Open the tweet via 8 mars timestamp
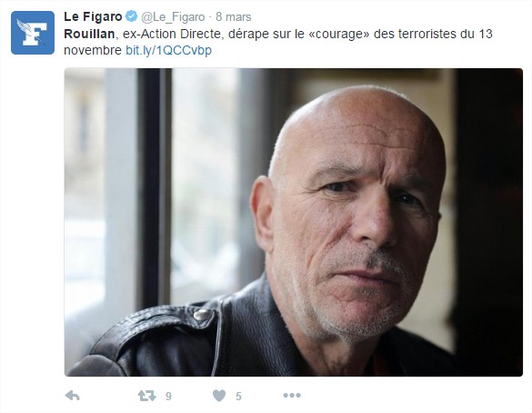This screenshot has height=413, width=532. [x=234, y=16]
